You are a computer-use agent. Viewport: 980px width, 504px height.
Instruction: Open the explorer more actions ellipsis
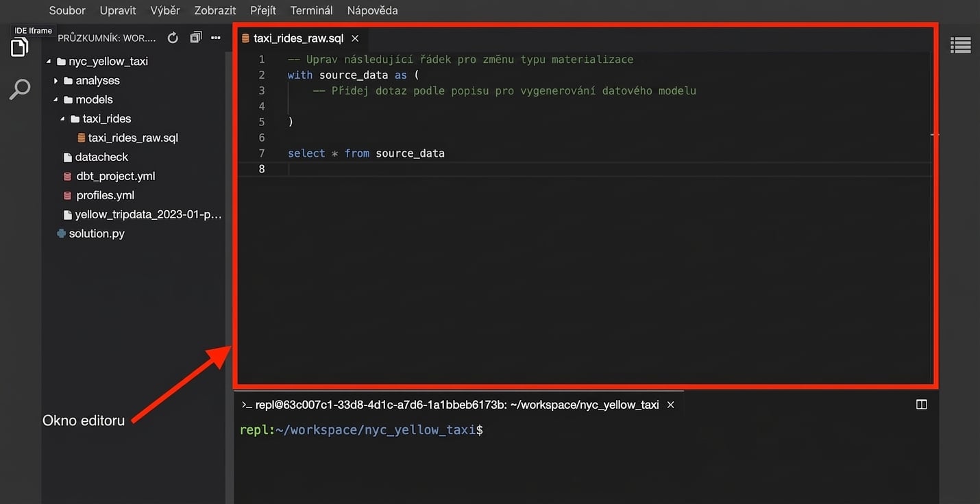coord(216,38)
